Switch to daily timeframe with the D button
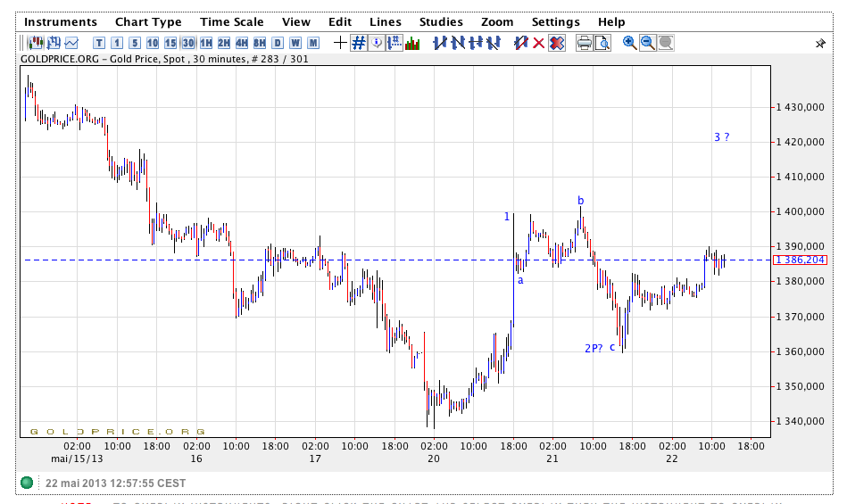The width and height of the screenshot is (847, 504). pos(278,43)
